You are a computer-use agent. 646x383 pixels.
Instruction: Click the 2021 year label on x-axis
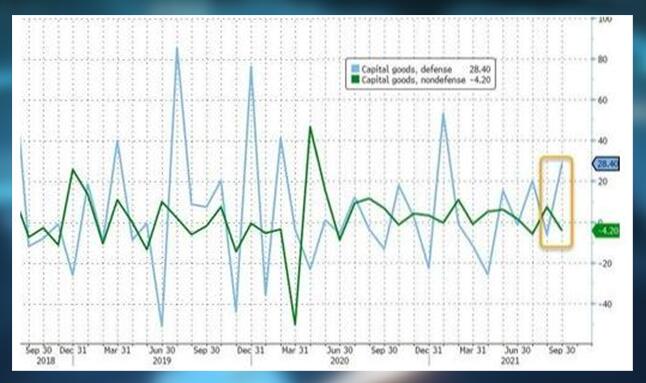pos(510,361)
